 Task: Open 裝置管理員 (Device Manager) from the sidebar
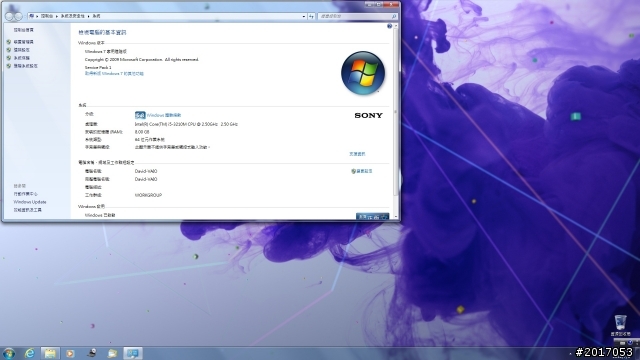[24, 42]
